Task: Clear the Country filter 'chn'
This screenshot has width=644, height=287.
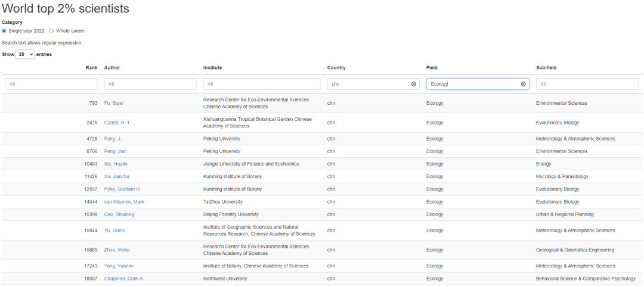Action: [414, 84]
